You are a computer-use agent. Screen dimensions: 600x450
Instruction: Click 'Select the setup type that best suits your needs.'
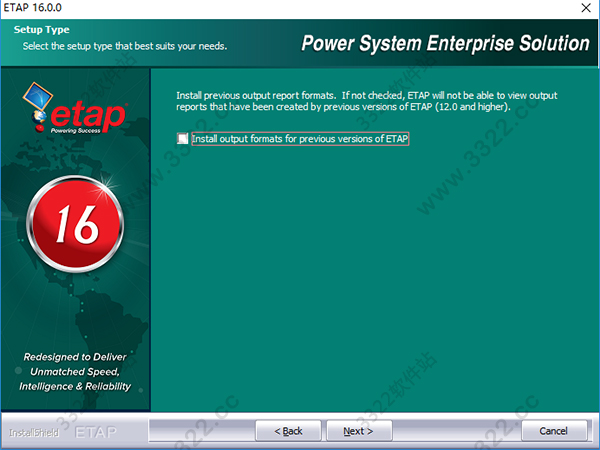(125, 46)
